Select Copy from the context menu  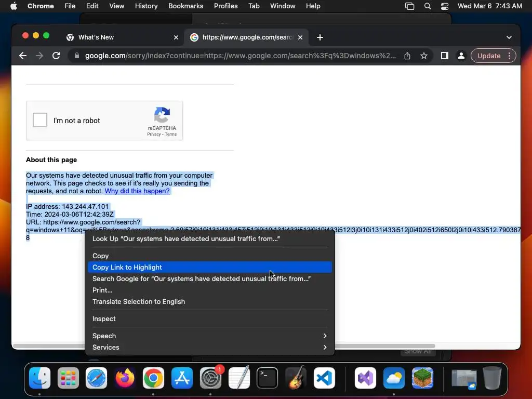click(210, 256)
